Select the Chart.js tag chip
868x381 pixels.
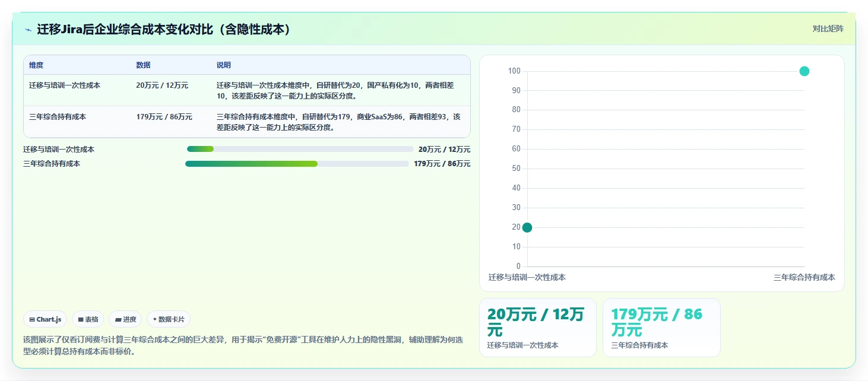[45, 319]
